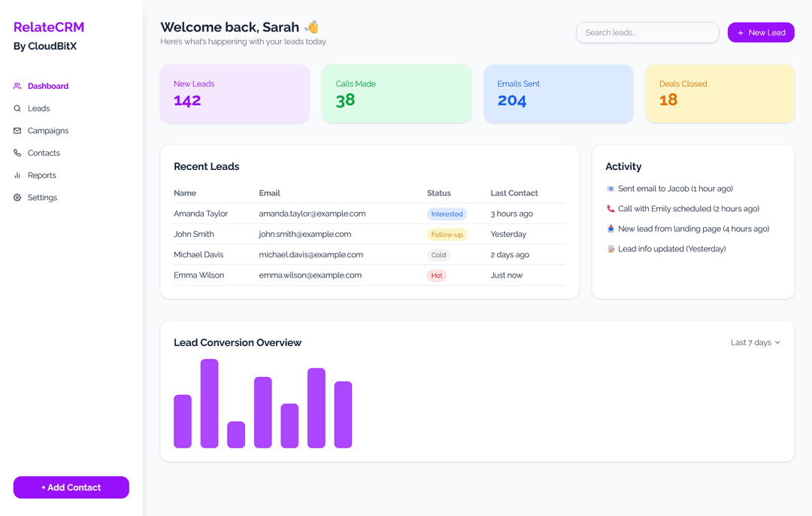The width and height of the screenshot is (812, 516).
Task: Click amanda.taylor@example.com email address
Action: tap(312, 214)
